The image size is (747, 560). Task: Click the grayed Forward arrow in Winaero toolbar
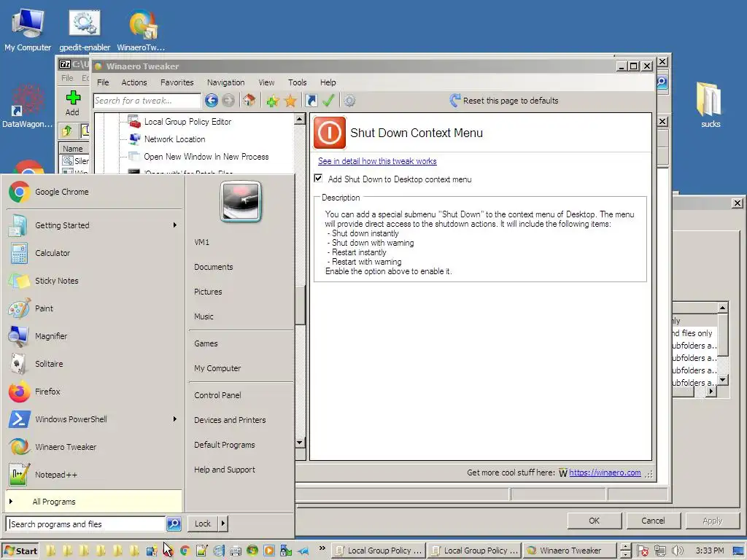(228, 101)
